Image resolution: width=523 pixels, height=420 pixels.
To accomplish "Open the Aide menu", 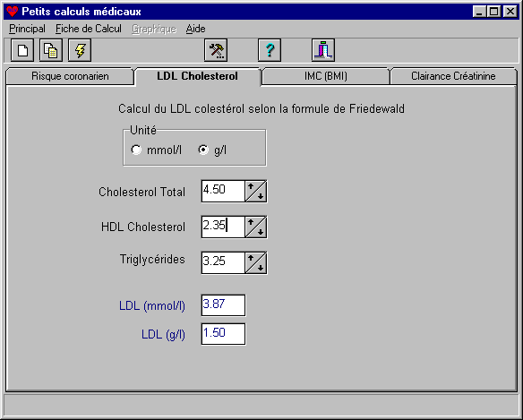I will 195,29.
